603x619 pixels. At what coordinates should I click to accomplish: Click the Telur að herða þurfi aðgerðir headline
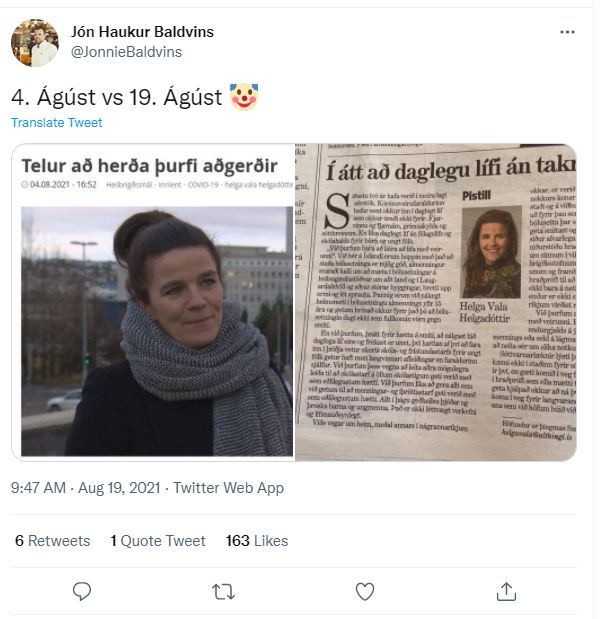point(150,166)
